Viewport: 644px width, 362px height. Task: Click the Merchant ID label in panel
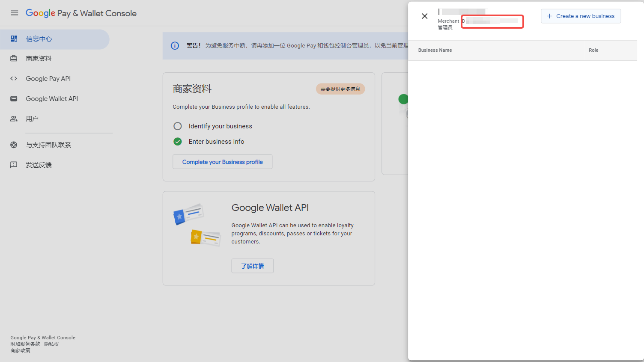451,21
